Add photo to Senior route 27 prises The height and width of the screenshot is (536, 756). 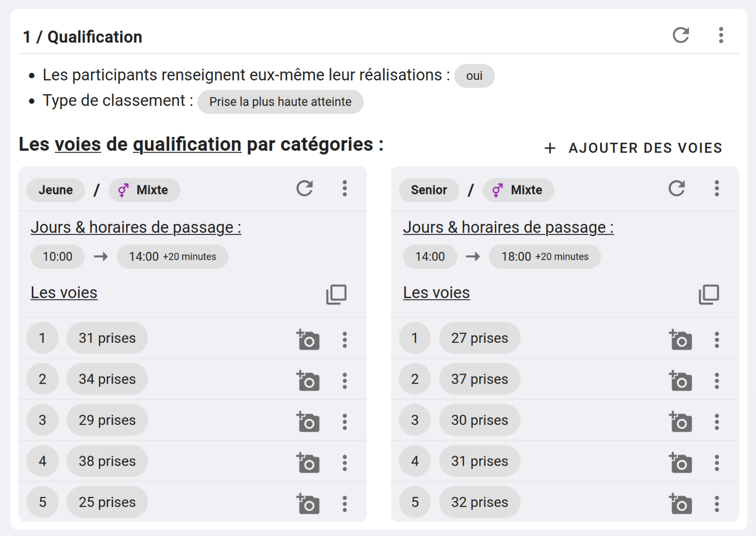point(681,339)
